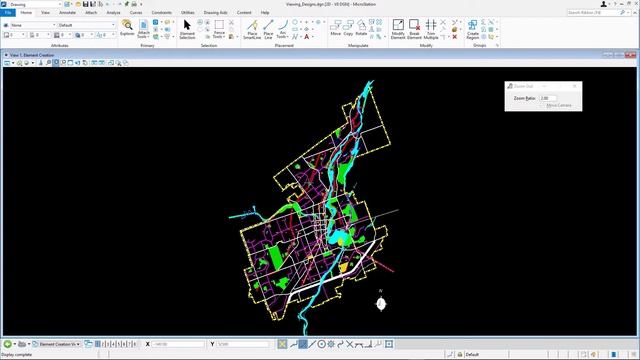Screen dimensions: 640x360
Task: Toggle view 8 button in view groups
Action: [135, 344]
